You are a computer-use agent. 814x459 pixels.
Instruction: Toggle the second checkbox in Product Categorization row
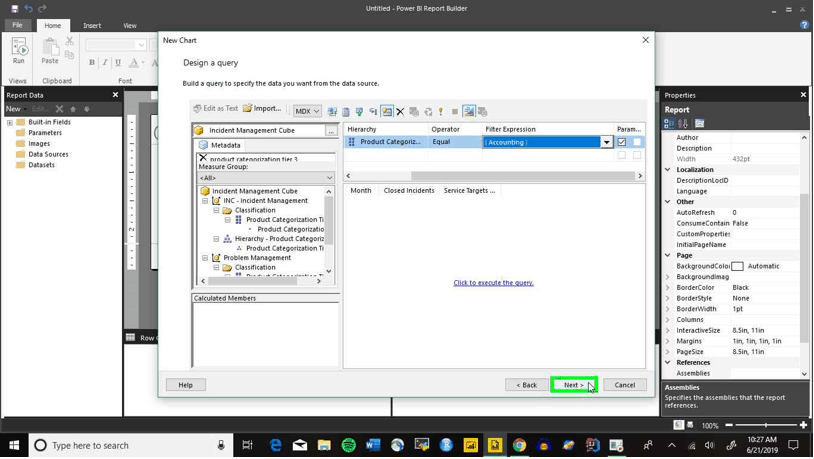[x=637, y=142]
